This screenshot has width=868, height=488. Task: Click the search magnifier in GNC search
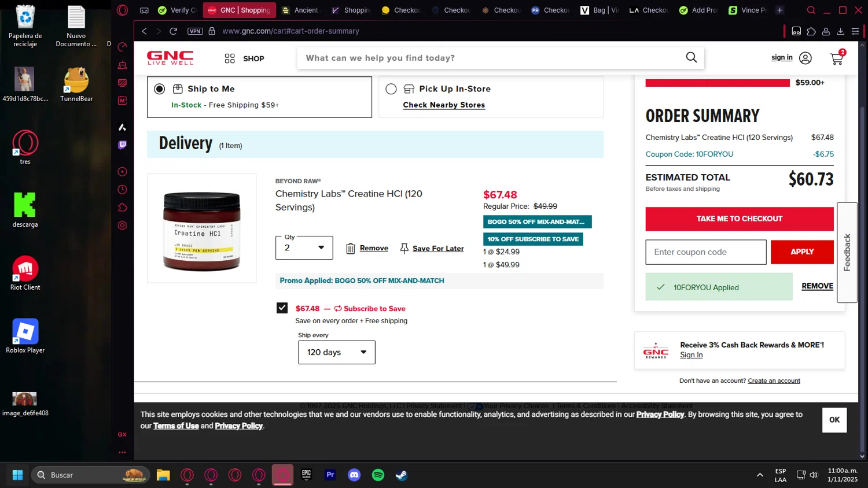pyautogui.click(x=691, y=57)
